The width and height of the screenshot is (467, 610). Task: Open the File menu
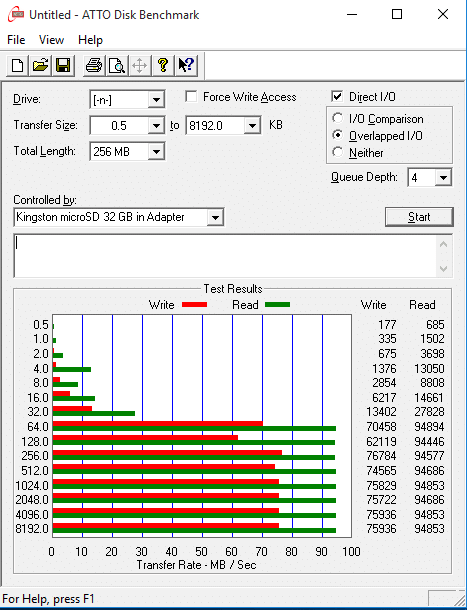pyautogui.click(x=16, y=40)
